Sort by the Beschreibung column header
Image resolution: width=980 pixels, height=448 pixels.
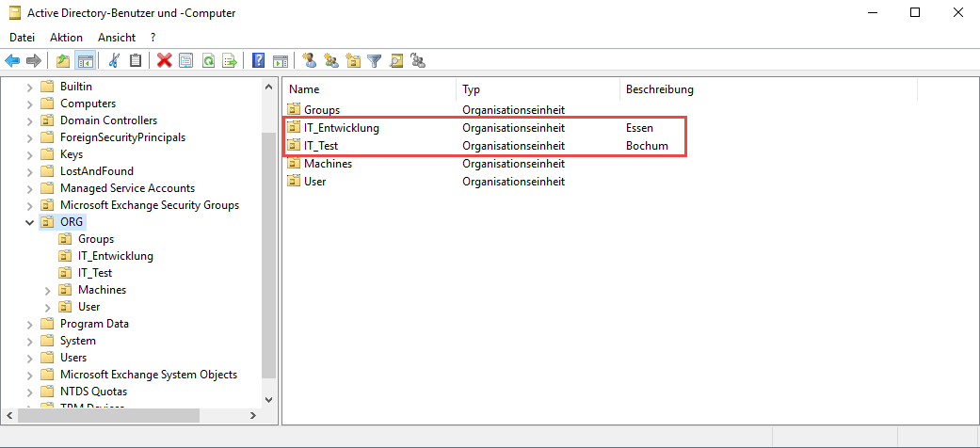click(x=659, y=89)
